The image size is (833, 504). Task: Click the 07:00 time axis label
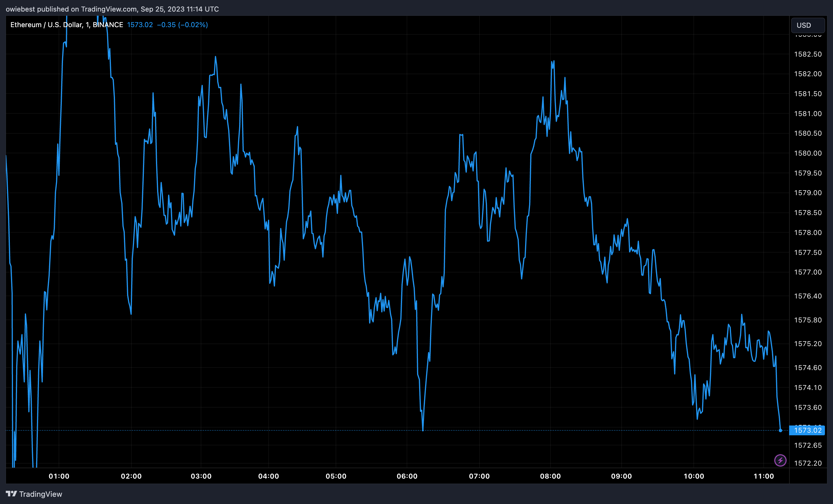pos(479,476)
